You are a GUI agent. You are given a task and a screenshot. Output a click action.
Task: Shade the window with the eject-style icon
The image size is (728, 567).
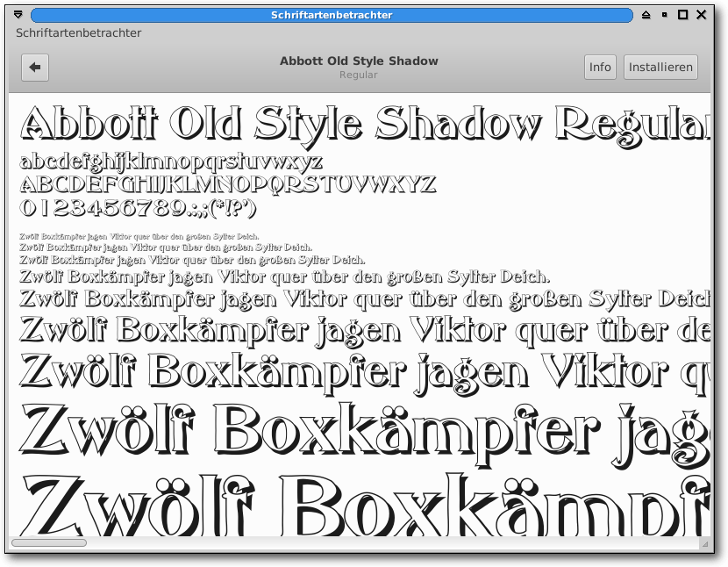pyautogui.click(x=646, y=15)
